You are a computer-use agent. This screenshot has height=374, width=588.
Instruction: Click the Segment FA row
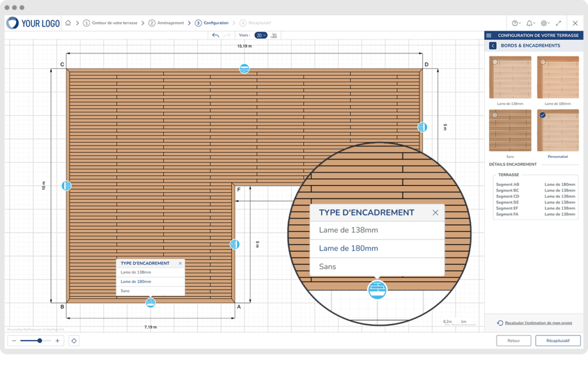click(536, 215)
